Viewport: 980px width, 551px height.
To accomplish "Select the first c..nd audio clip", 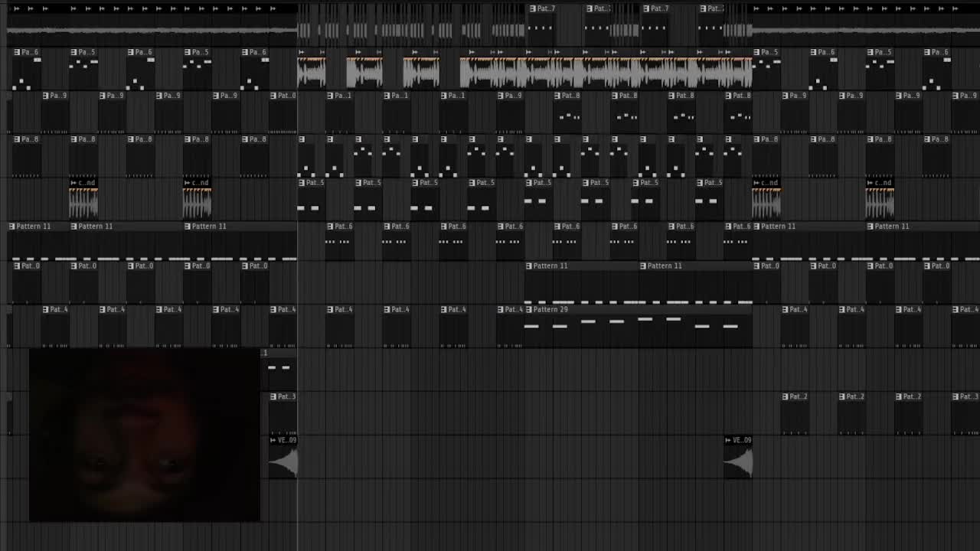I will (x=83, y=199).
